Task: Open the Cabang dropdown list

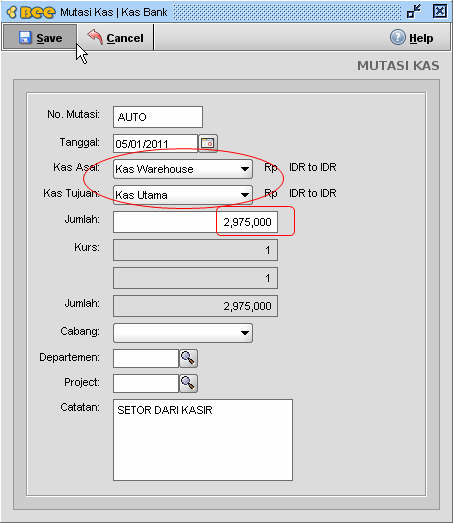Action: 183,333
